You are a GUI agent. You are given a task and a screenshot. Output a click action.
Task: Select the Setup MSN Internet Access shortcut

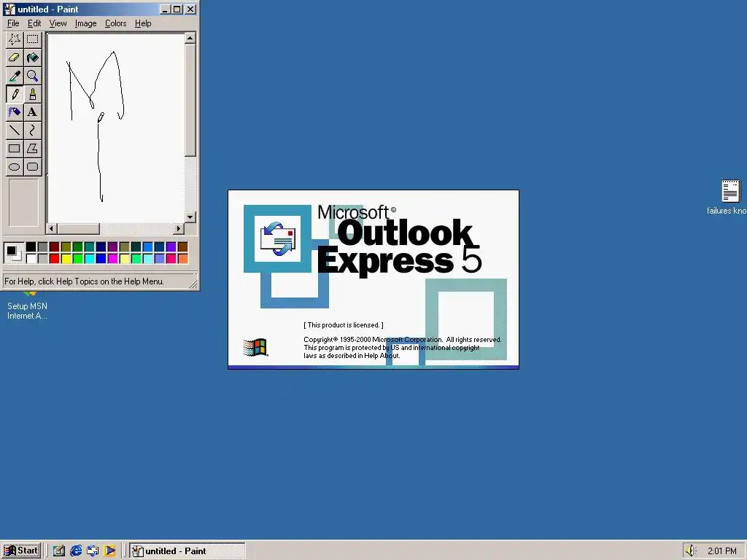click(27, 306)
